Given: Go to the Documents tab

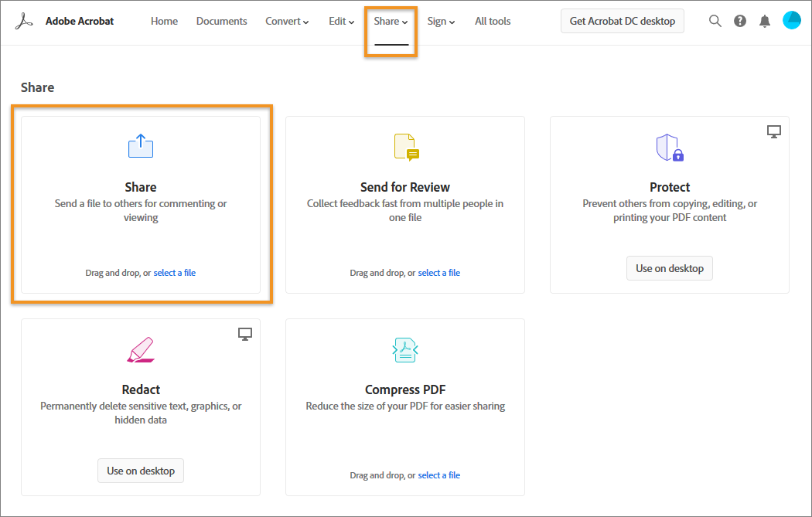Looking at the screenshot, I should point(221,21).
